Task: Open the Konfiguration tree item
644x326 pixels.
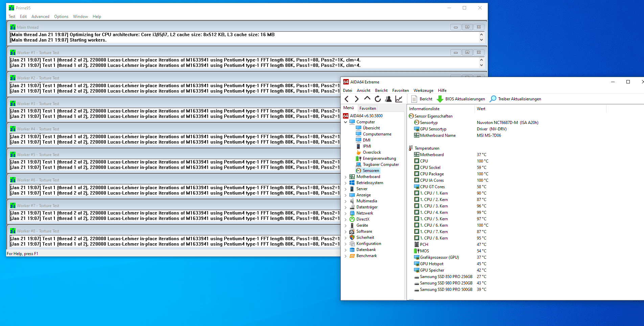Action: [x=368, y=244]
